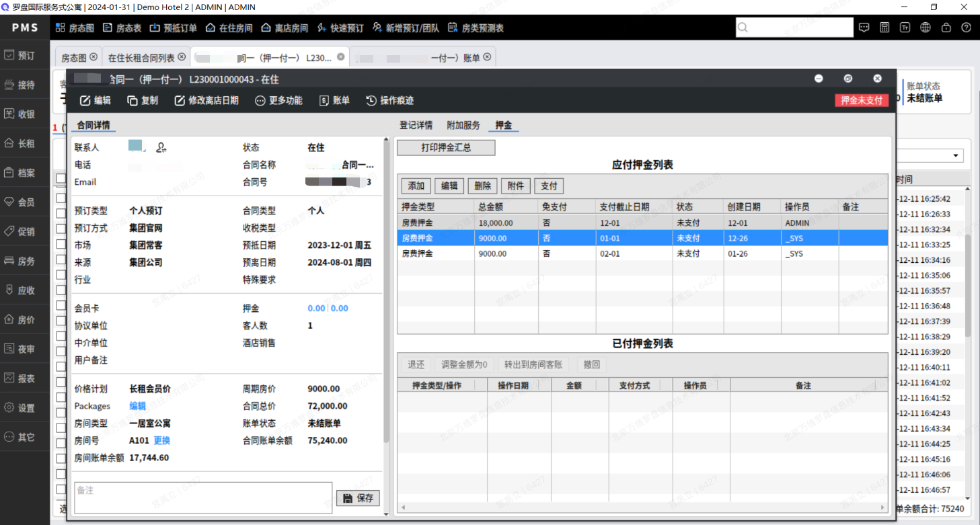Image resolution: width=980 pixels, height=525 pixels.
Task: Click the contract details vertical scrollbar
Action: coord(386,289)
